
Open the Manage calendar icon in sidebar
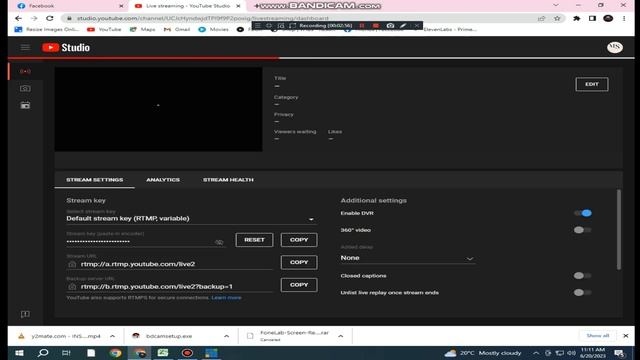point(25,105)
